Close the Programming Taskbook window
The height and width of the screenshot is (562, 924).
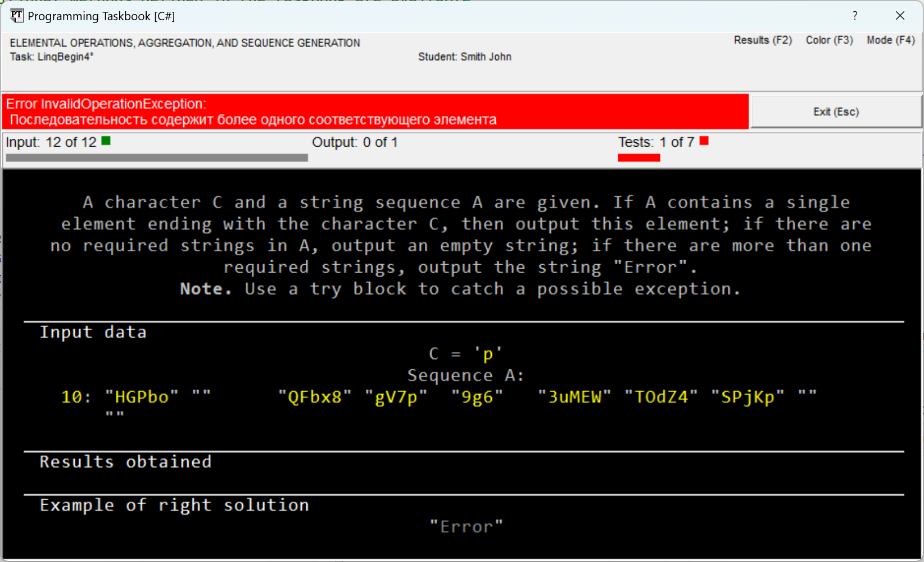[900, 16]
